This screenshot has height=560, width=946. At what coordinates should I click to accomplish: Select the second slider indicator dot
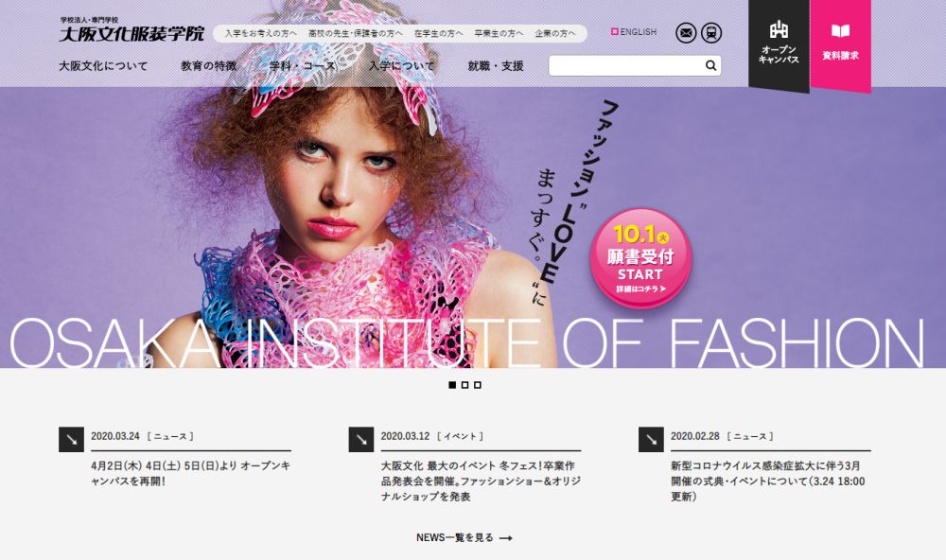tap(465, 385)
